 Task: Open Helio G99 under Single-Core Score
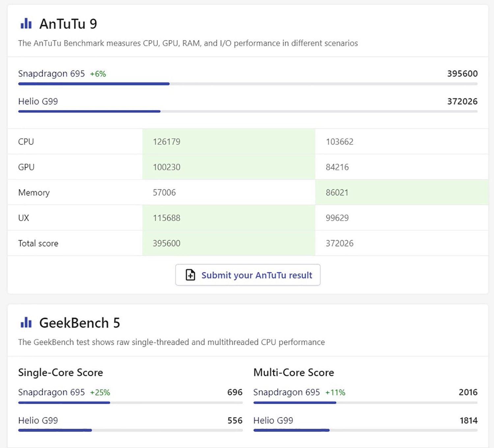tap(38, 420)
